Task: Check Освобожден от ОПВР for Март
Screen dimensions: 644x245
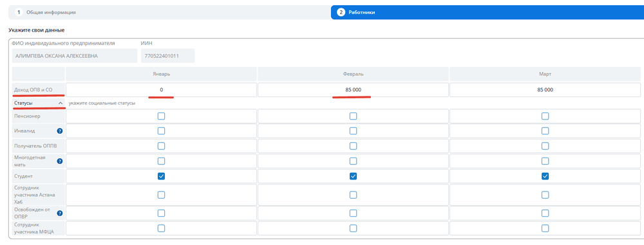Action: click(545, 213)
